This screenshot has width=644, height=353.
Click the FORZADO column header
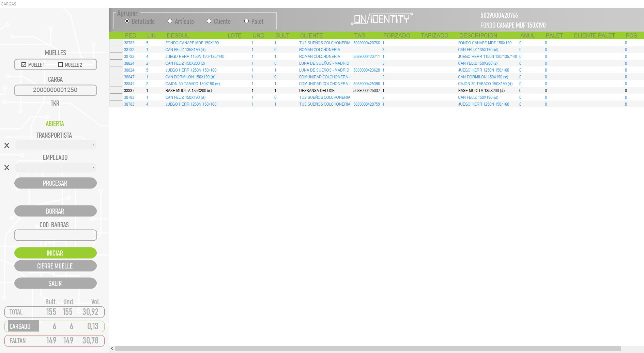[x=397, y=35]
